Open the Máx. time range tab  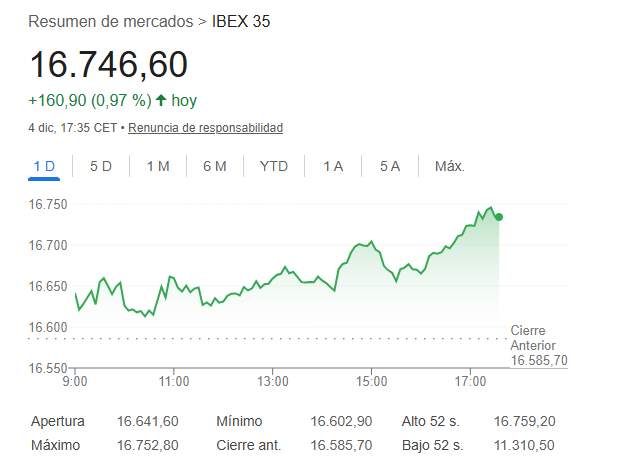[450, 166]
